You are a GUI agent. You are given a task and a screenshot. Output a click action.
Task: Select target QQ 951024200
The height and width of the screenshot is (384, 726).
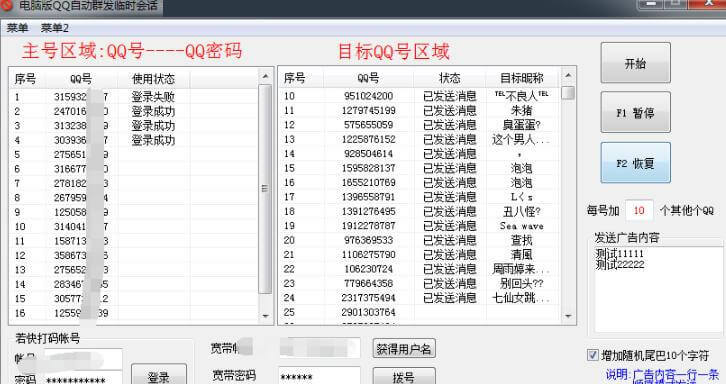click(369, 96)
